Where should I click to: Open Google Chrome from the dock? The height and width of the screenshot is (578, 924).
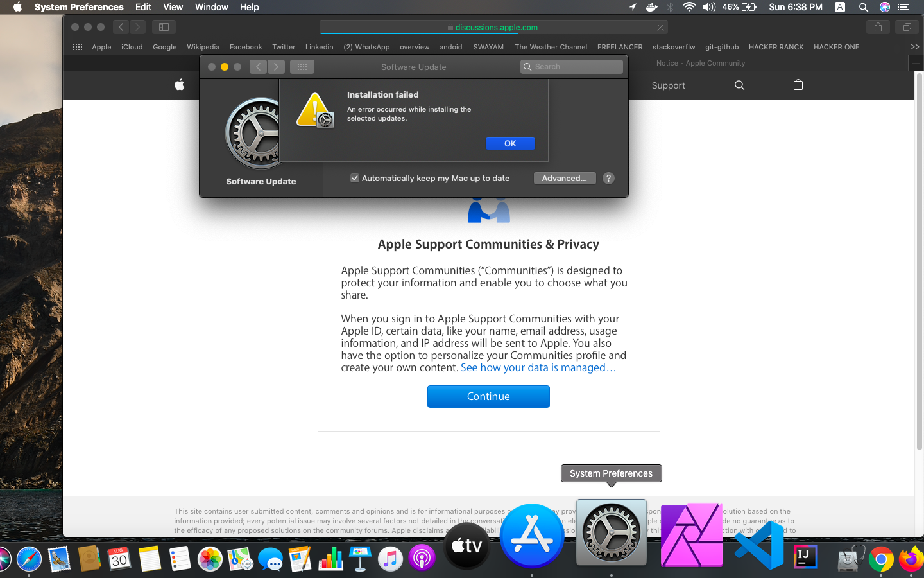[881, 559]
